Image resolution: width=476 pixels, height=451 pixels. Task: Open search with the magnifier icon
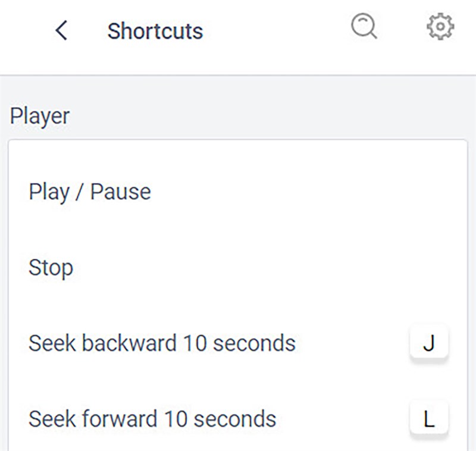click(x=364, y=27)
